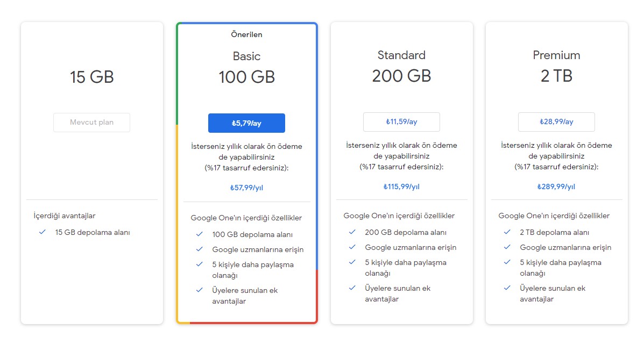Click checkmark beside 15 GB depolama alanı

click(42, 232)
